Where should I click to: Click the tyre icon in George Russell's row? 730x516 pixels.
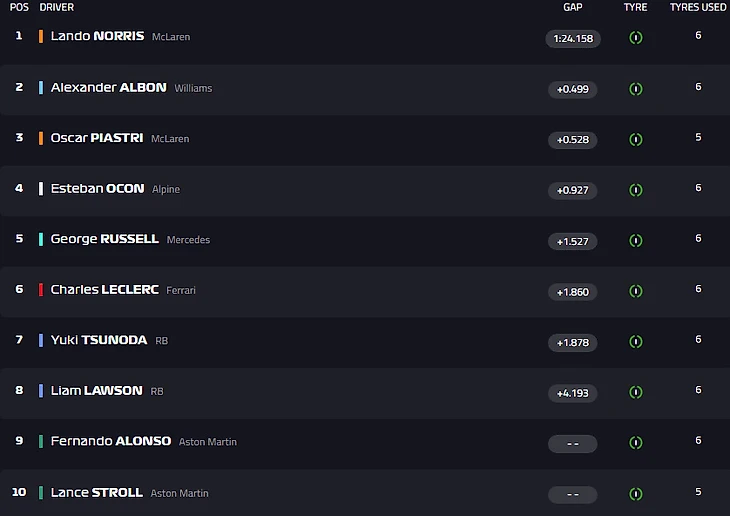coord(636,241)
